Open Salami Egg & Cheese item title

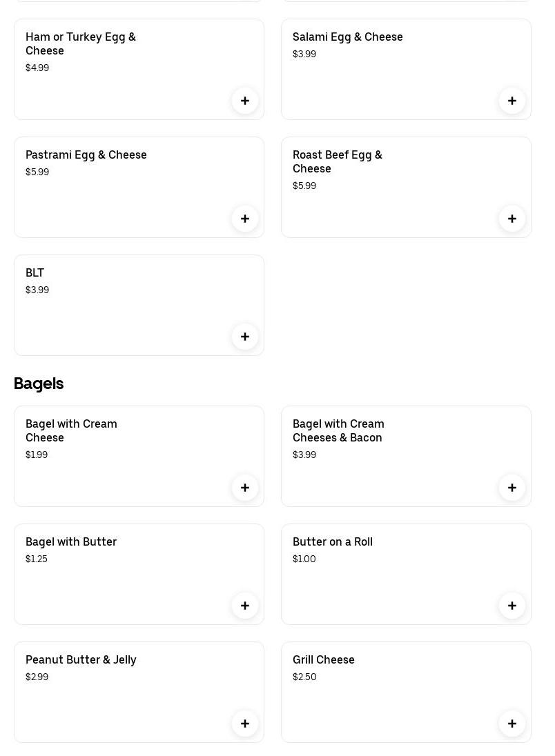[347, 37]
